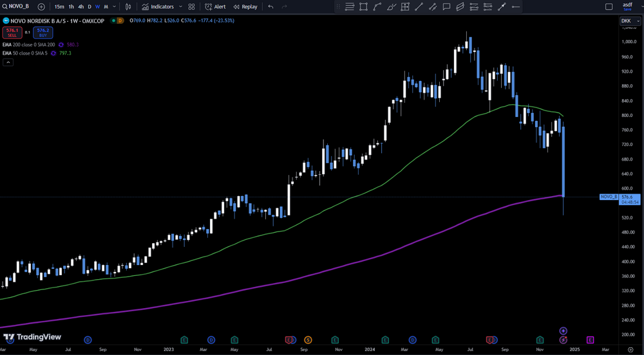Undo the last chart action
This screenshot has width=644, height=355.
tap(270, 6)
